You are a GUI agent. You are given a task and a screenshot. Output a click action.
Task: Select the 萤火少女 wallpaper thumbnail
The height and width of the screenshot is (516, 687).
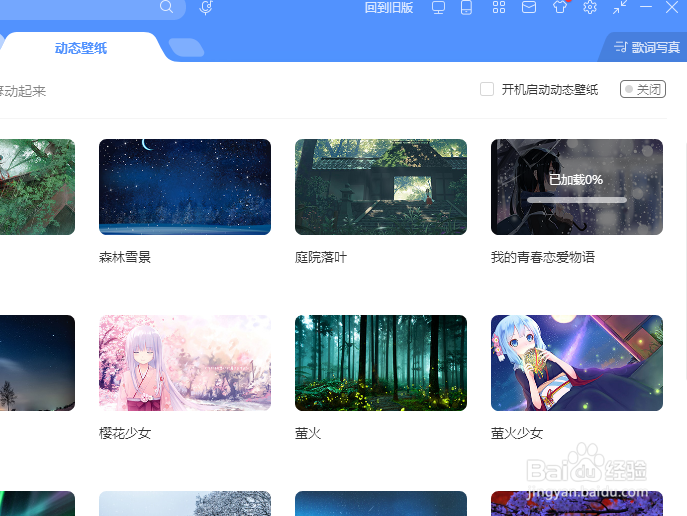pos(577,363)
